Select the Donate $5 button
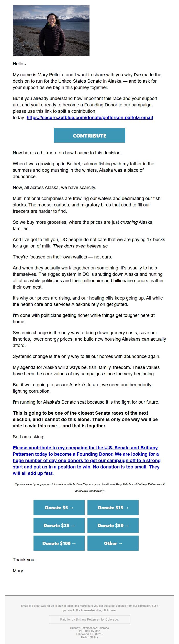This screenshot has height=644, width=179. tap(59, 507)
